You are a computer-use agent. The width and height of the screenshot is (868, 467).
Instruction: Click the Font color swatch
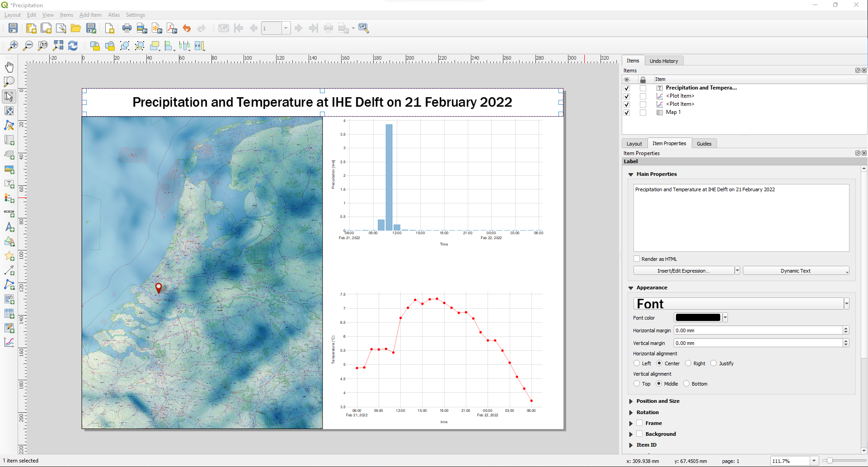click(x=698, y=317)
